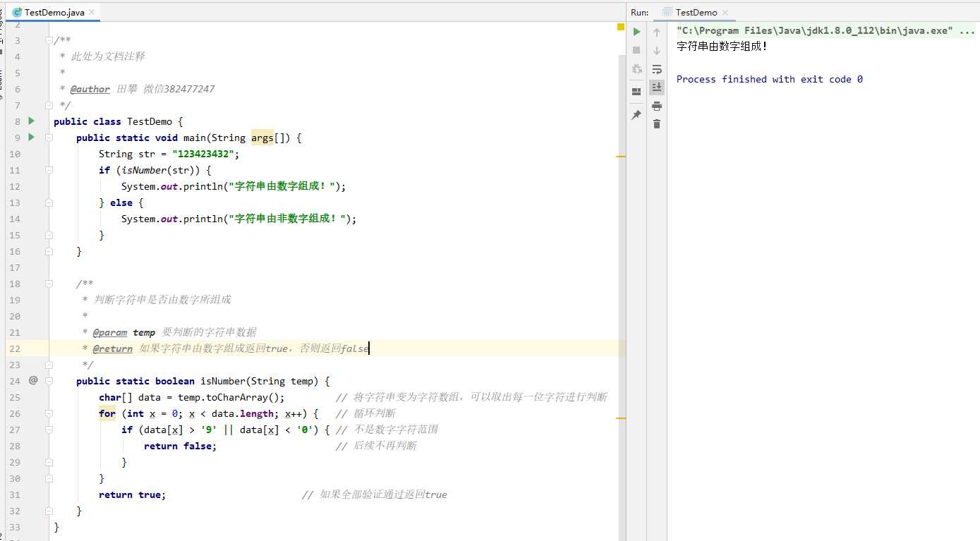Image resolution: width=980 pixels, height=541 pixels.
Task: Click the run gutter arrow next to main method
Action: (31, 138)
